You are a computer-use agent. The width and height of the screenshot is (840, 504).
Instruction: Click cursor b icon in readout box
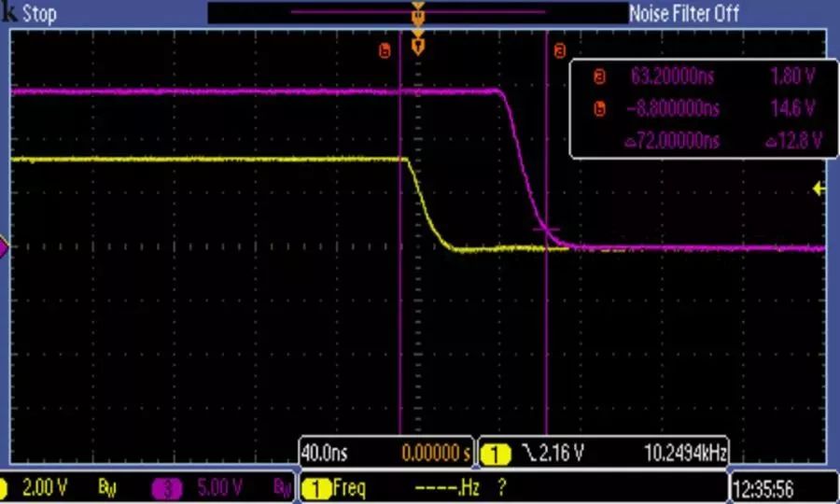600,109
